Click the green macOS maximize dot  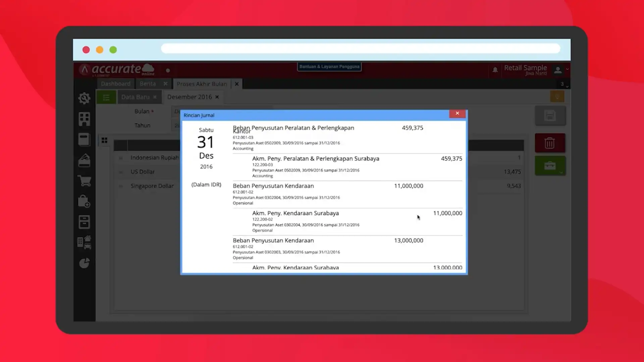point(113,50)
